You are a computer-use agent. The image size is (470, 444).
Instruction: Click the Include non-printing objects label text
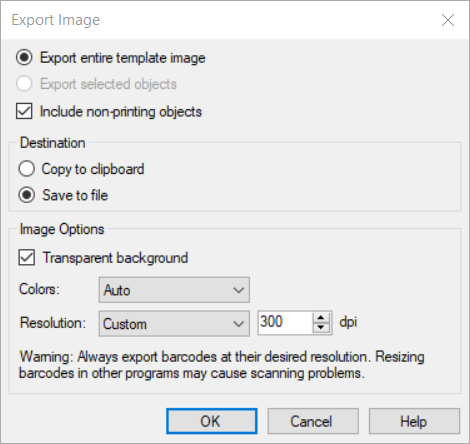[121, 112]
